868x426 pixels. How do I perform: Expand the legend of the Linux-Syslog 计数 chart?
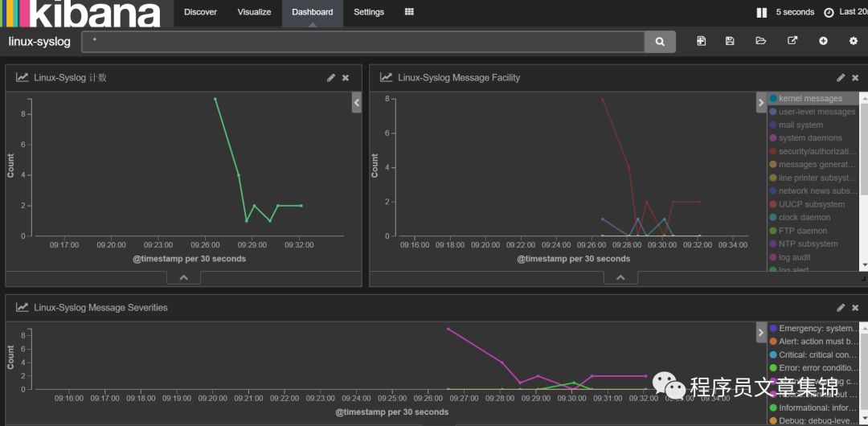click(357, 103)
